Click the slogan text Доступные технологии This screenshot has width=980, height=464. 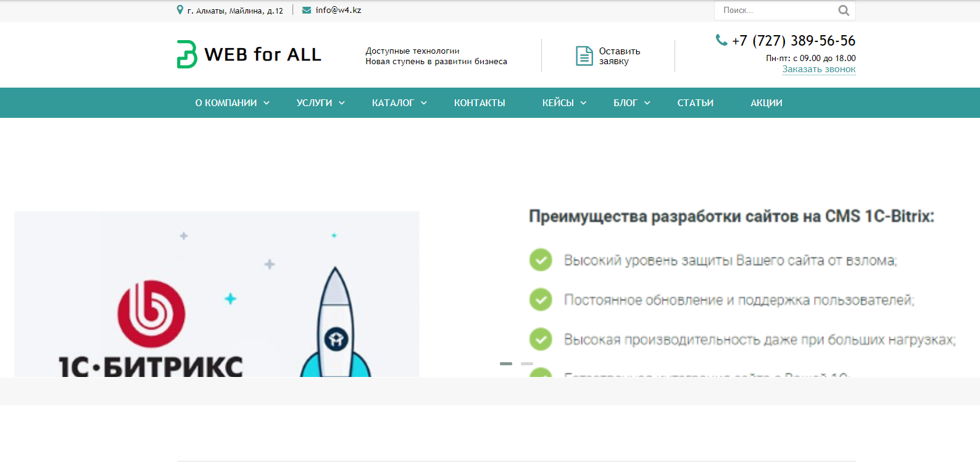pos(412,51)
